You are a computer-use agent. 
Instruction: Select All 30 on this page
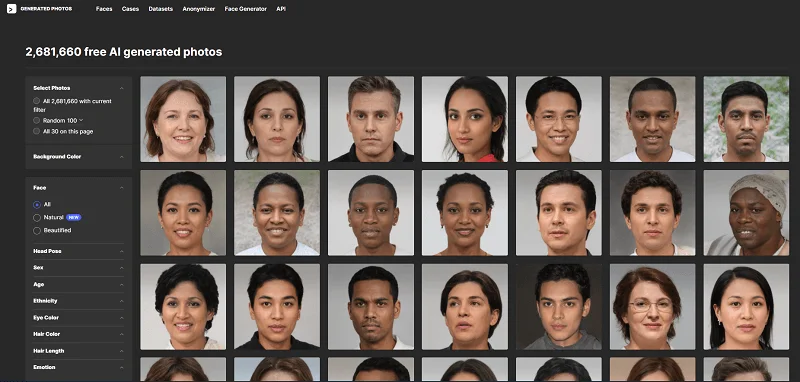point(36,131)
